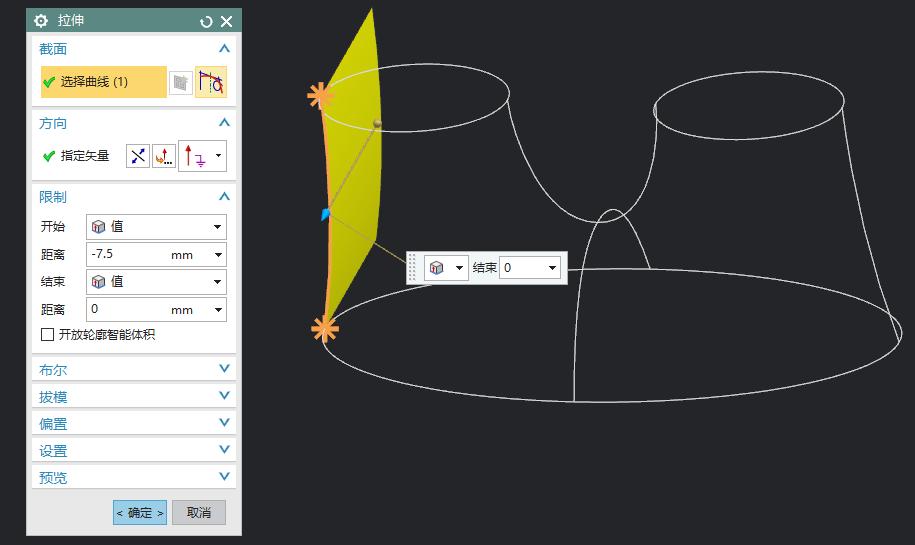Click the curve icon next to sketch section
Image resolution: width=915 pixels, height=545 pixels.
tap(211, 82)
